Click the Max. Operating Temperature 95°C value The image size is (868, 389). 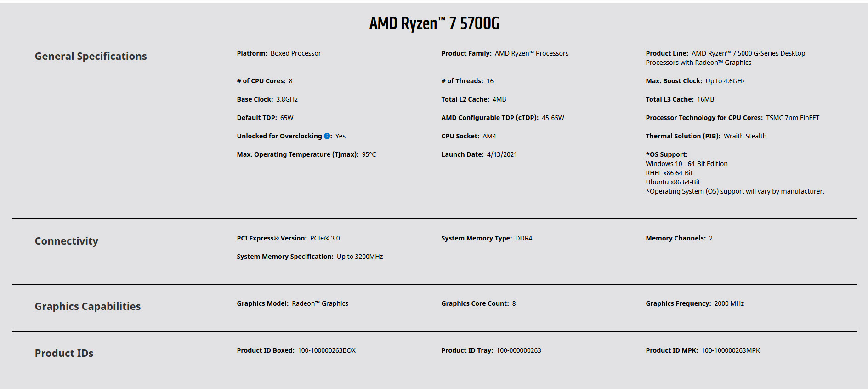pyautogui.click(x=369, y=154)
